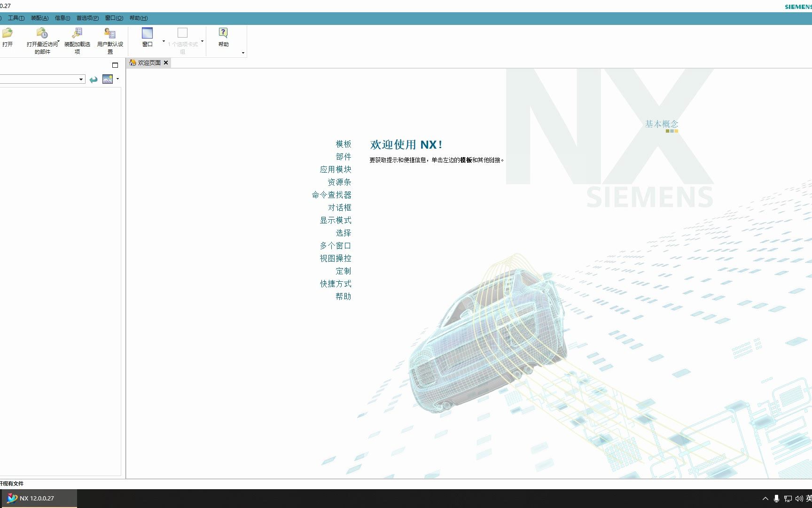The height and width of the screenshot is (508, 812).
Task: Close the 欢迎页面 tab
Action: click(x=165, y=63)
